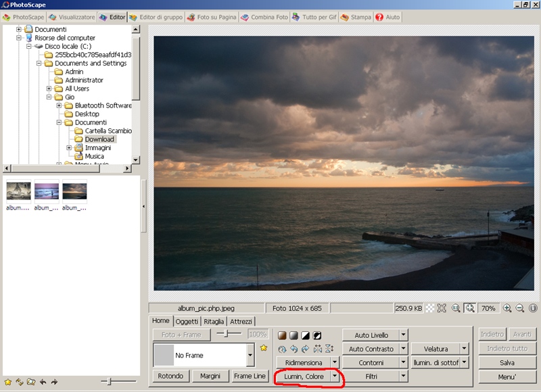Click the refresh folder icon below thumbnails

click(19, 383)
